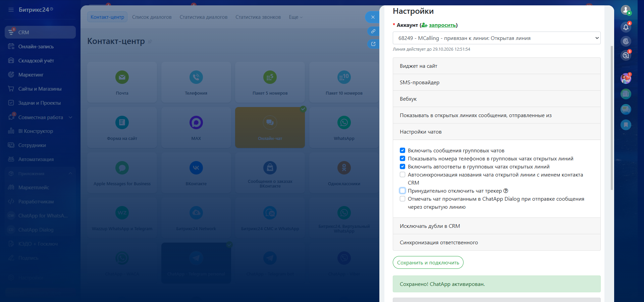Open the hamburger menu next to Битрикс24
Image resolution: width=644 pixels, height=302 pixels.
coord(11,10)
